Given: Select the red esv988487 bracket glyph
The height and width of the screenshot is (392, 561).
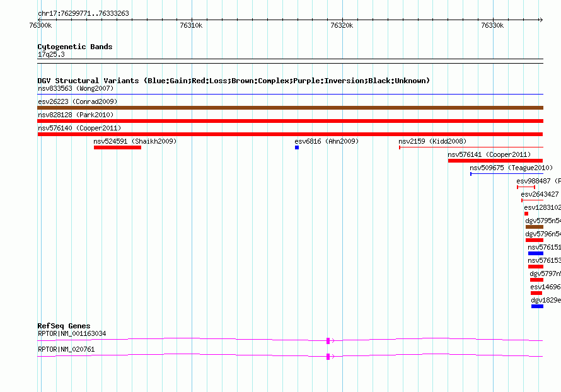Looking at the screenshot, I should 526,187.
